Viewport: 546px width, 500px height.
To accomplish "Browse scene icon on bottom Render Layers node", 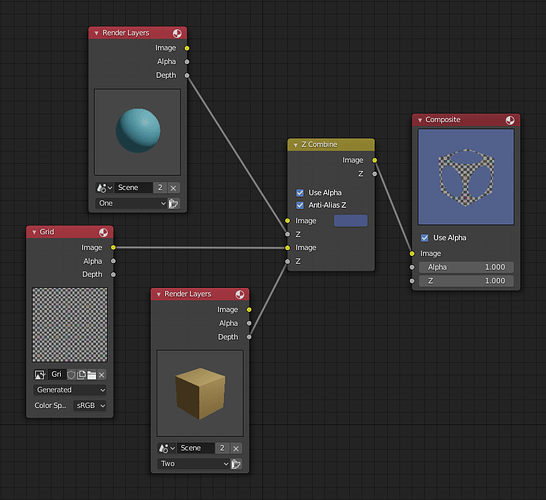I will (x=166, y=448).
